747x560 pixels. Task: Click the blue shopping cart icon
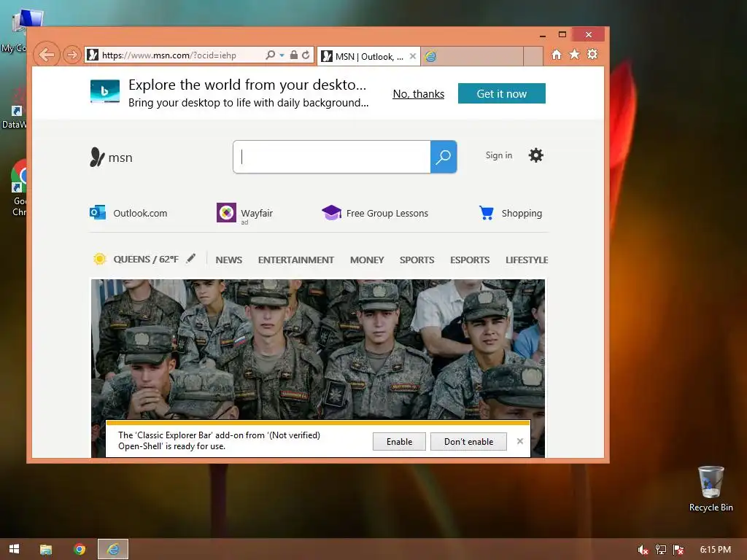487,212
